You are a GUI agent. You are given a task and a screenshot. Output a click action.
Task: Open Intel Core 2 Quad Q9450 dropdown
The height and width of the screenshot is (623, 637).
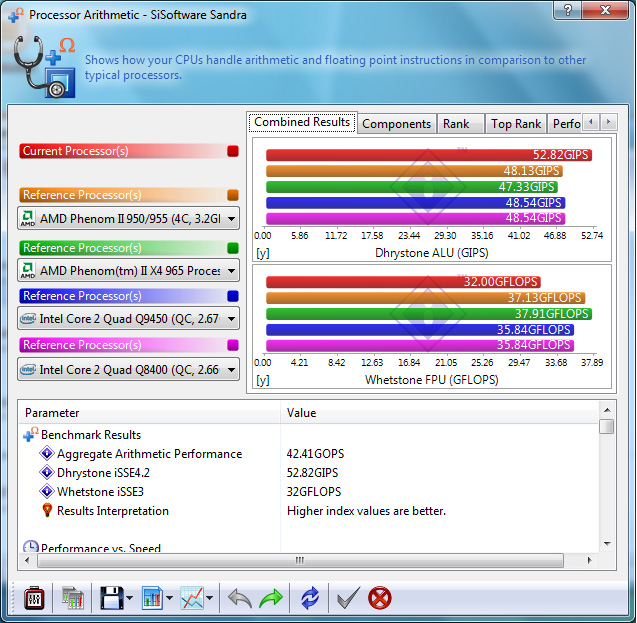point(128,318)
